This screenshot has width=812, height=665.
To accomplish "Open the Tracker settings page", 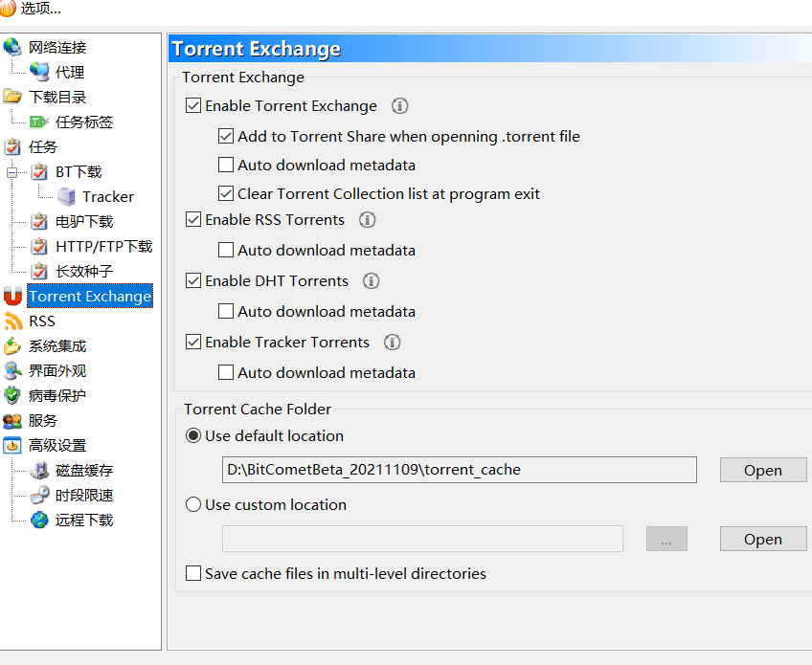I will click(x=108, y=197).
